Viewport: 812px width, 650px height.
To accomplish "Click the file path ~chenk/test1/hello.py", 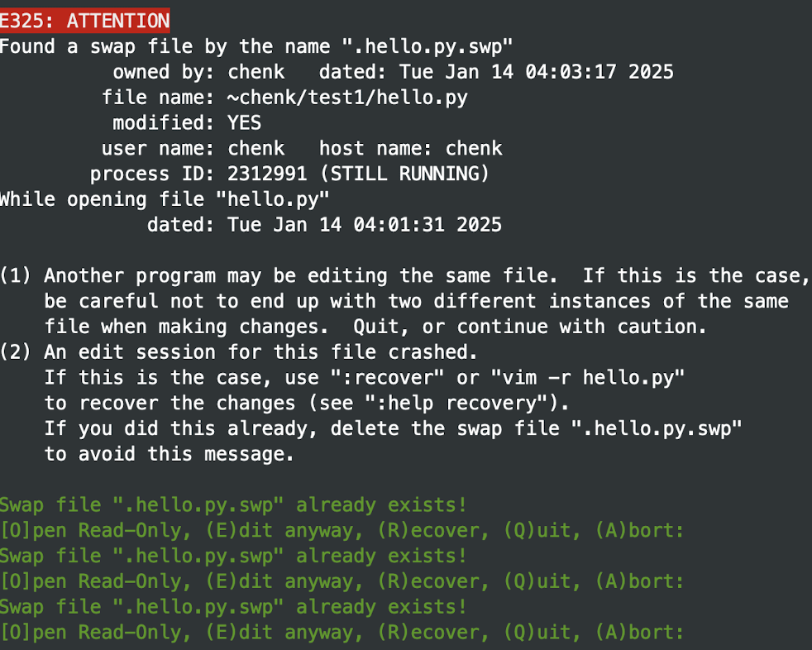I will tap(347, 98).
